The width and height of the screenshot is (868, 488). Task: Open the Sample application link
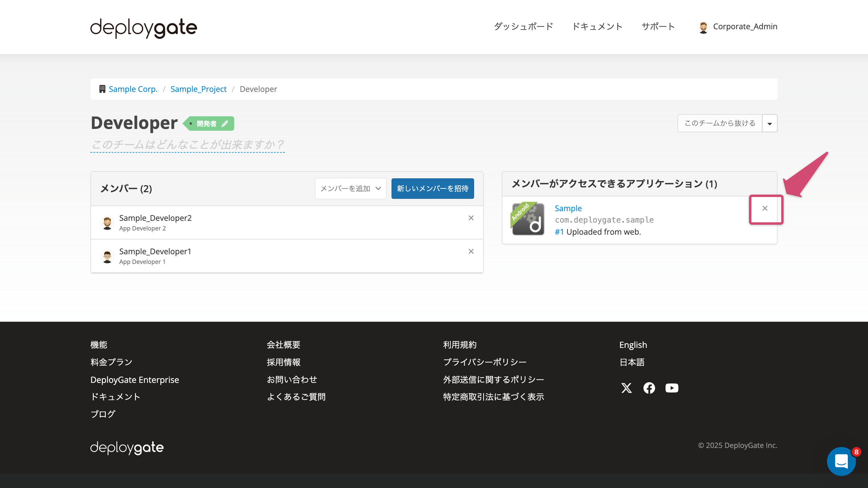coord(568,208)
